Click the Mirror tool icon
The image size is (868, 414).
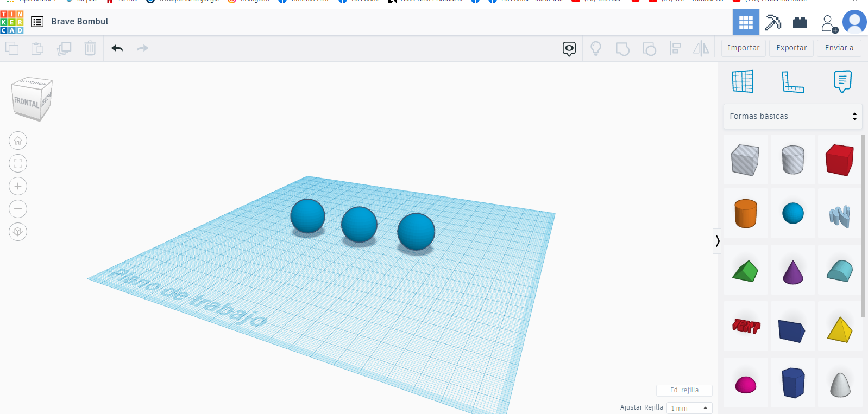(701, 49)
